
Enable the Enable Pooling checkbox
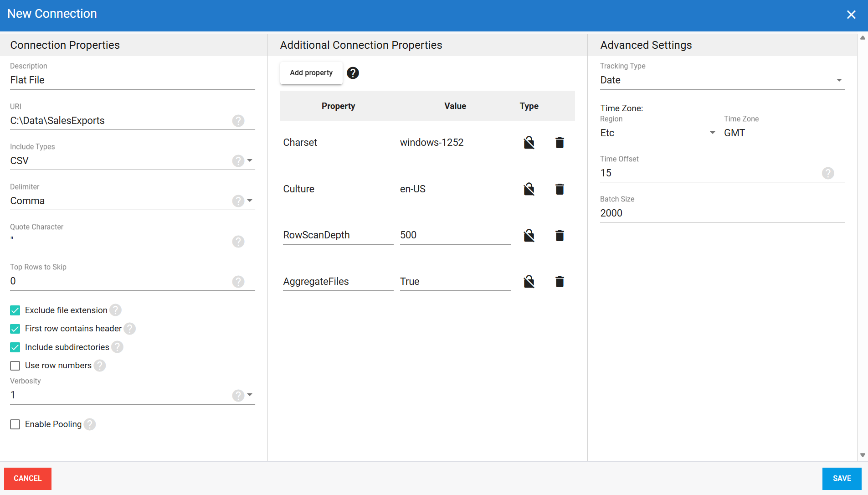15,424
